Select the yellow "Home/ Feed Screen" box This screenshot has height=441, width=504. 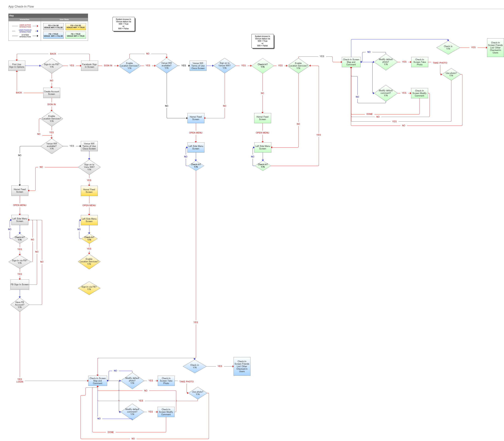(89, 191)
